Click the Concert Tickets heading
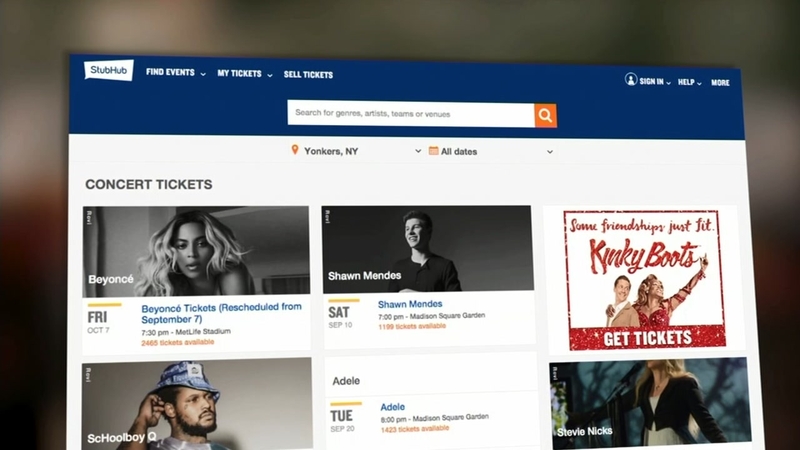Viewport: 800px width, 450px height. pyautogui.click(x=148, y=184)
